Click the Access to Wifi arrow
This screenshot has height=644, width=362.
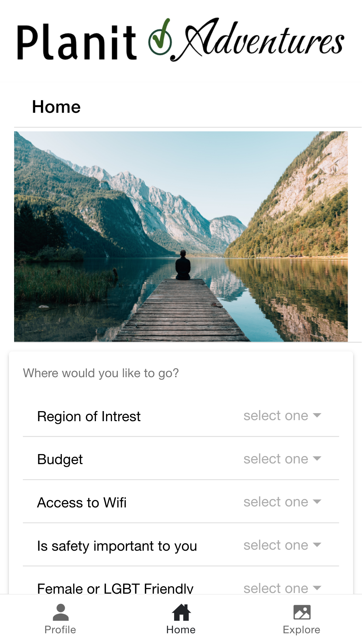317,502
